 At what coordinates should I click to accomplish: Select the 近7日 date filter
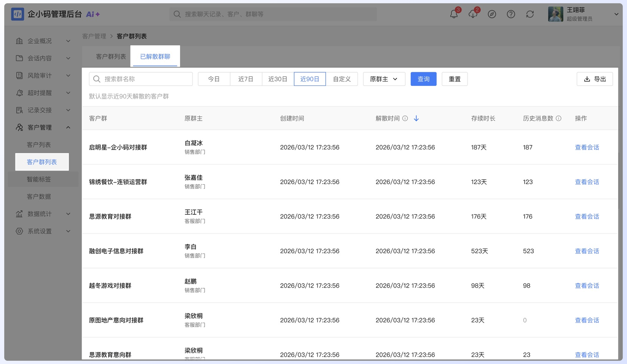point(246,79)
